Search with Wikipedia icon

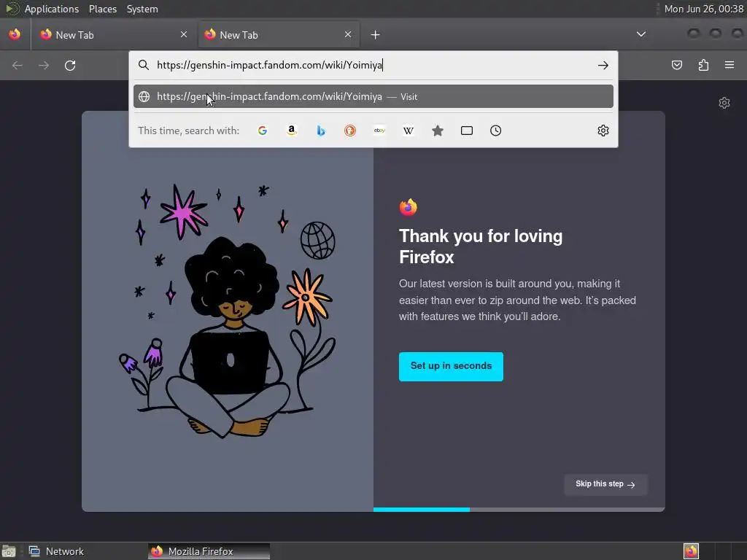(409, 131)
